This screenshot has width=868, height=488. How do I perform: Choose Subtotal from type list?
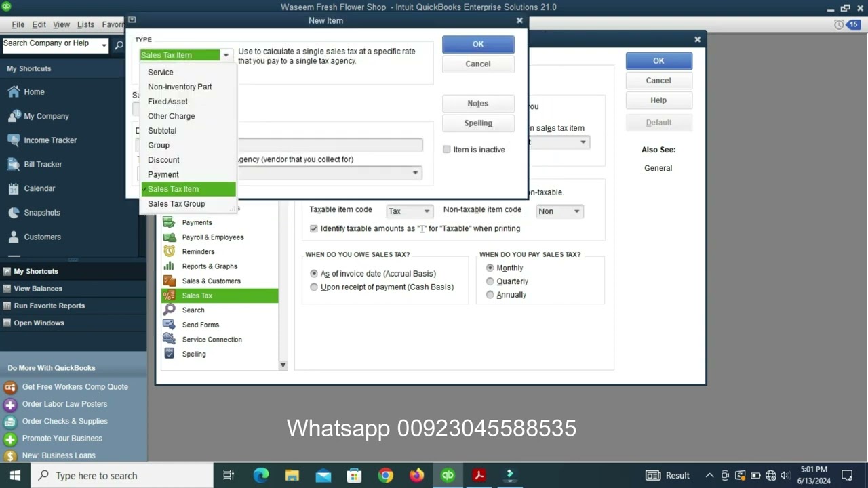[188, 131]
